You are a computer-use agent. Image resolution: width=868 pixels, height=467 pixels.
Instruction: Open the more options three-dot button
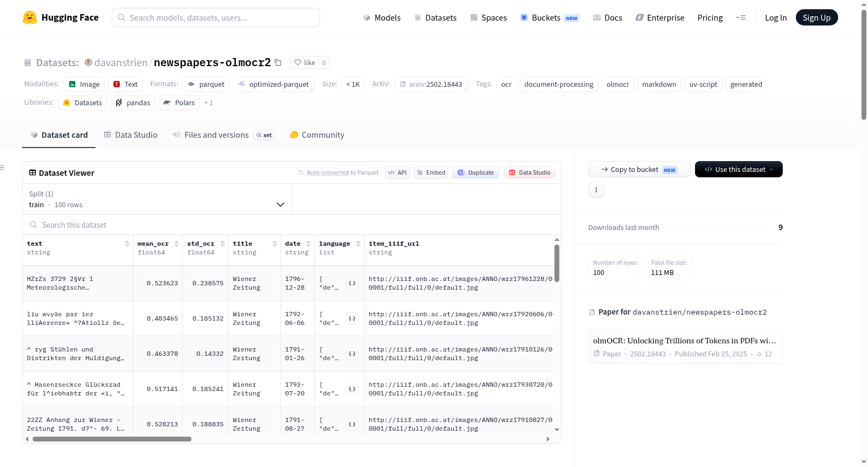pos(596,190)
